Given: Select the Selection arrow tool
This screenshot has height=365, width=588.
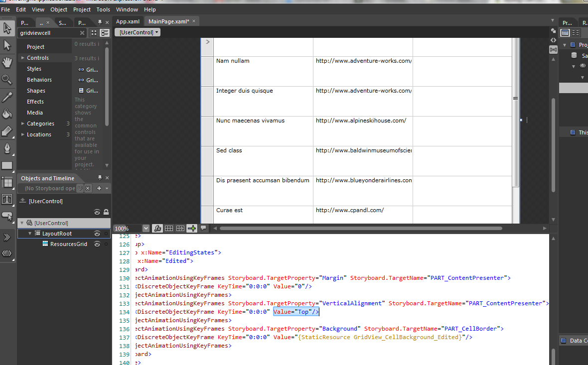Looking at the screenshot, I should point(7,28).
